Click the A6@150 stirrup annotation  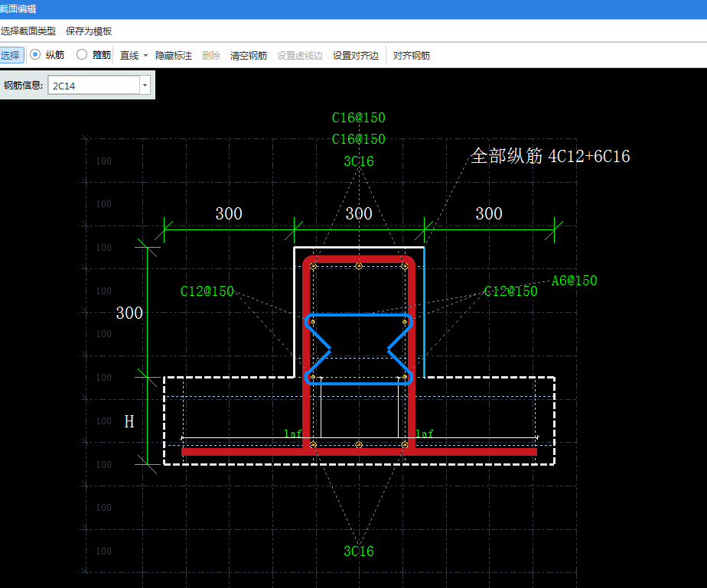point(575,281)
